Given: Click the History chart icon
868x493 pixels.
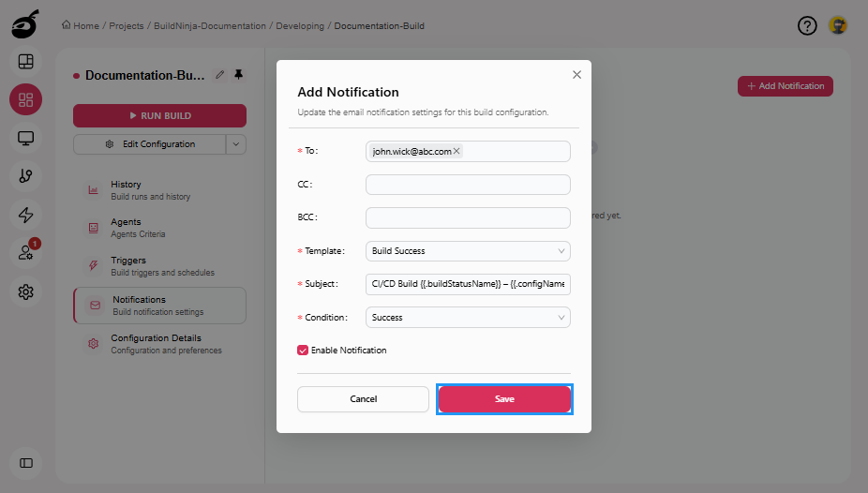Looking at the screenshot, I should tap(94, 189).
